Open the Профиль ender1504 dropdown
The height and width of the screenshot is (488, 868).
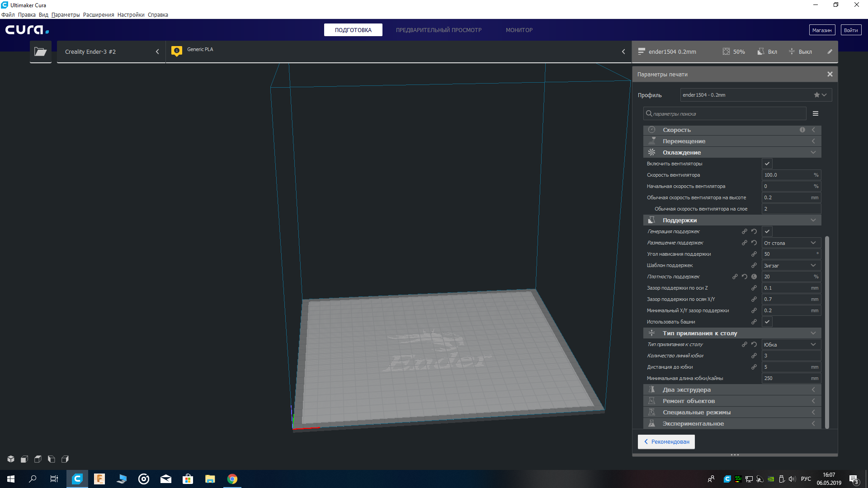(x=756, y=95)
